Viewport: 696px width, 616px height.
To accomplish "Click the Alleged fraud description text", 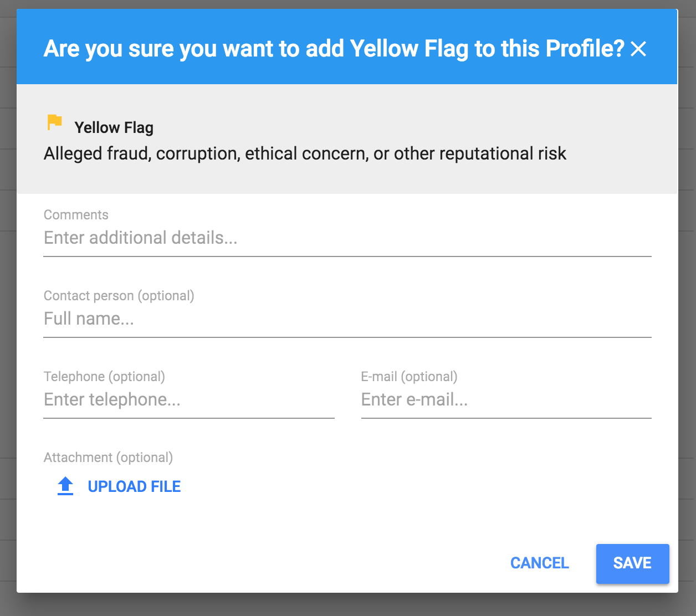I will tap(305, 153).
